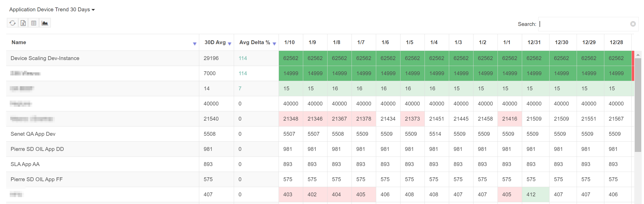Click the Avg Delta value 7
The image size is (644, 204).
coord(240,89)
